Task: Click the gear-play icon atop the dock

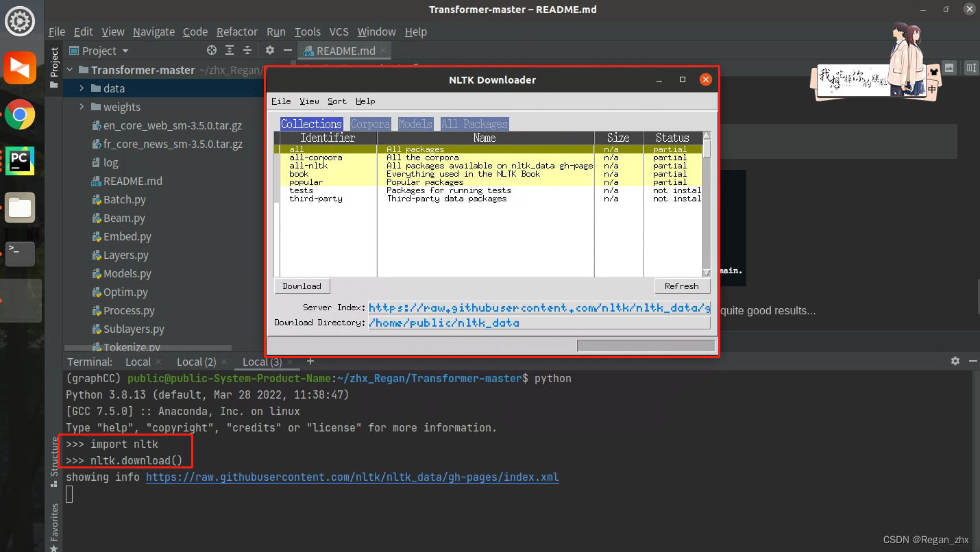Action: 20,22
